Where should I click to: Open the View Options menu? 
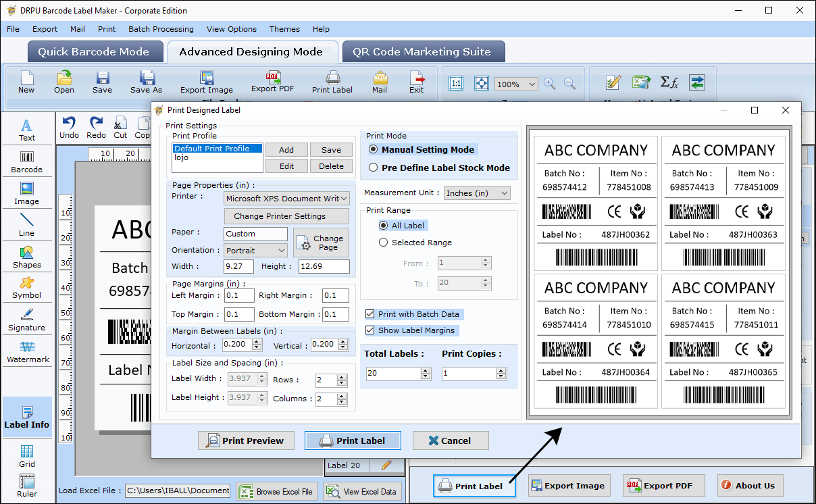click(232, 29)
